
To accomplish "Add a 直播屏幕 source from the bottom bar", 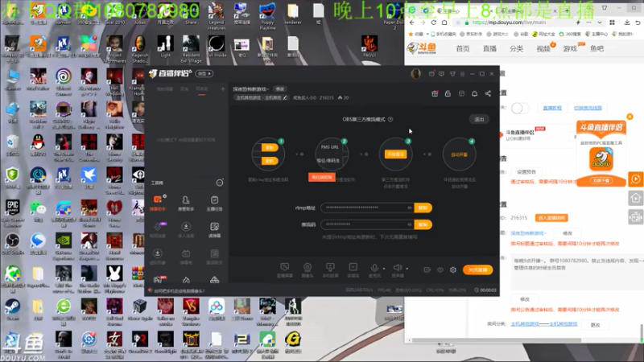I will click(x=285, y=270).
